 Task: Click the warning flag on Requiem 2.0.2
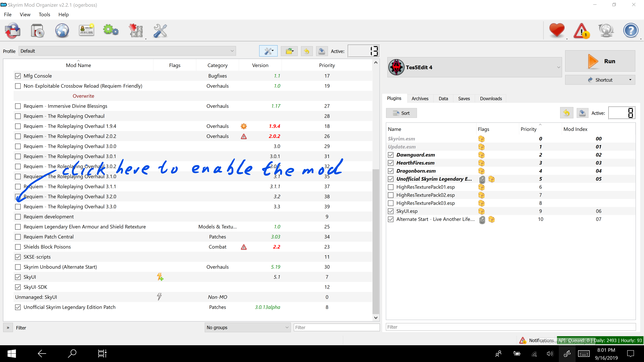(244, 136)
